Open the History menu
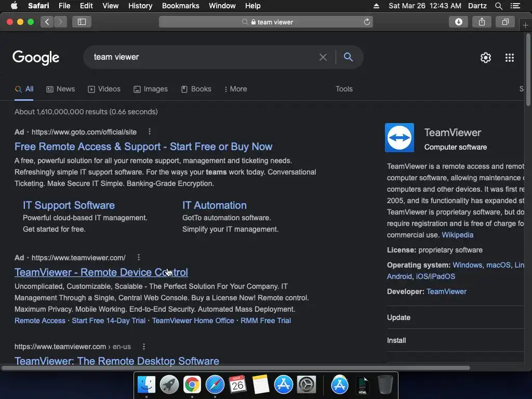This screenshot has width=532, height=399. click(140, 6)
